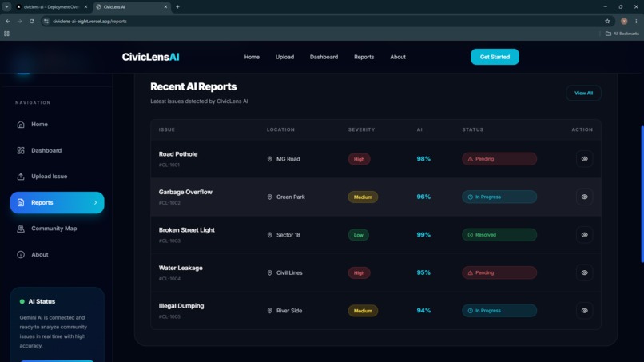The height and width of the screenshot is (362, 644).
Task: Click the Low severity badge for Broken Street Light
Action: click(x=358, y=235)
